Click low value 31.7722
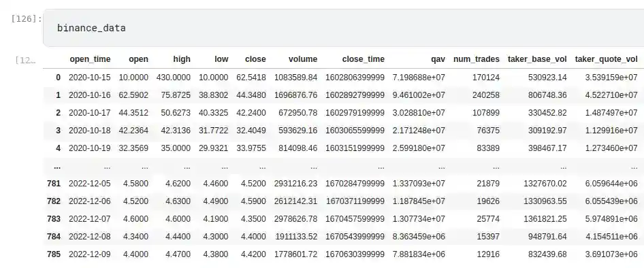Screen dimensions: 644x268 pyautogui.click(x=214, y=130)
